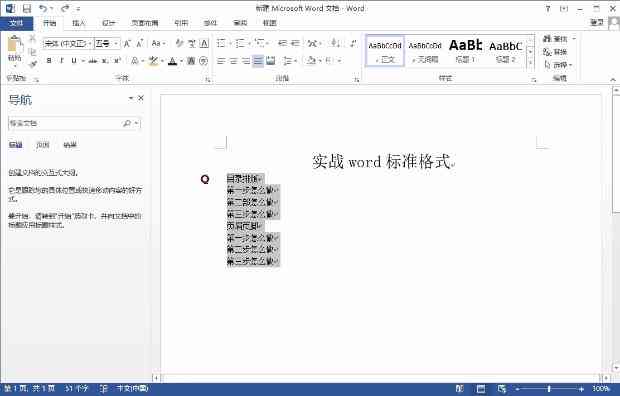Click the Sort icon in paragraph group
620x396 pixels.
[x=335, y=43]
